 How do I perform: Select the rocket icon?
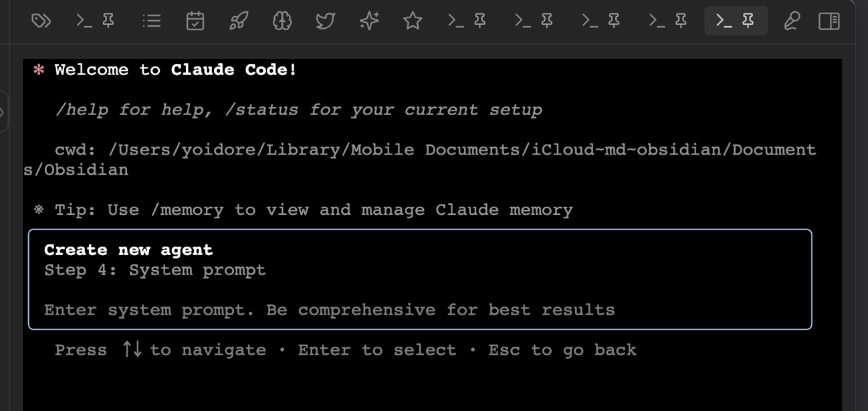239,21
